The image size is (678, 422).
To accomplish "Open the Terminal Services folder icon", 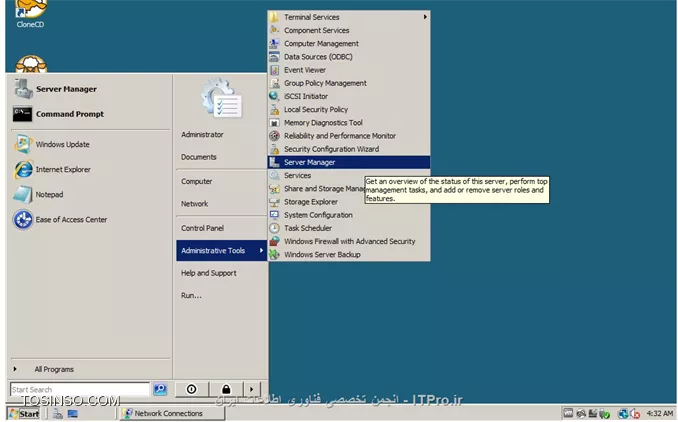I will point(274,17).
